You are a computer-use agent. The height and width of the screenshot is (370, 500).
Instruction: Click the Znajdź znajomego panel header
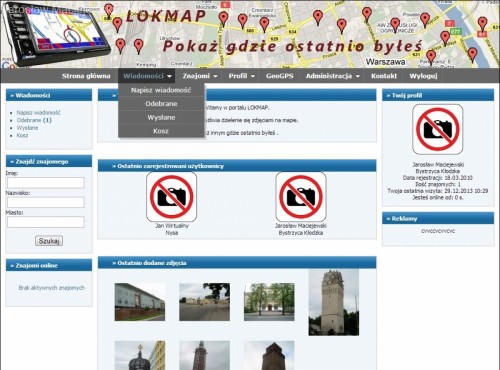coord(49,161)
